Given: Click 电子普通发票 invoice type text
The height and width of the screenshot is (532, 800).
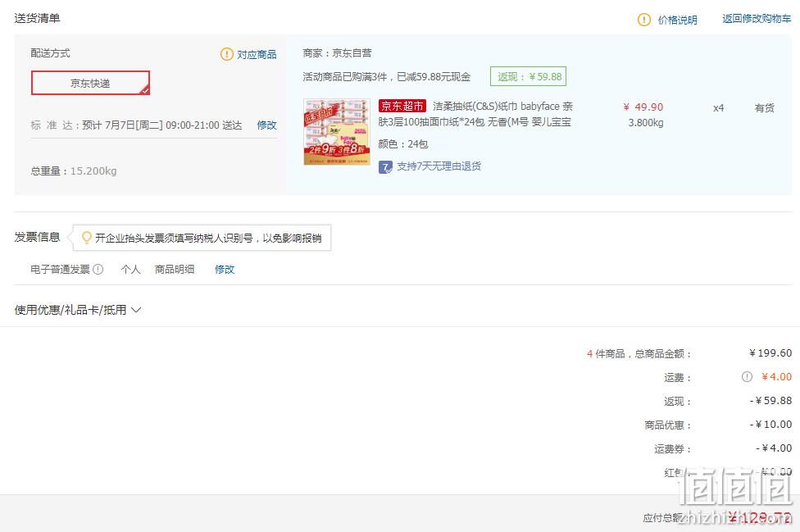Looking at the screenshot, I should (60, 270).
